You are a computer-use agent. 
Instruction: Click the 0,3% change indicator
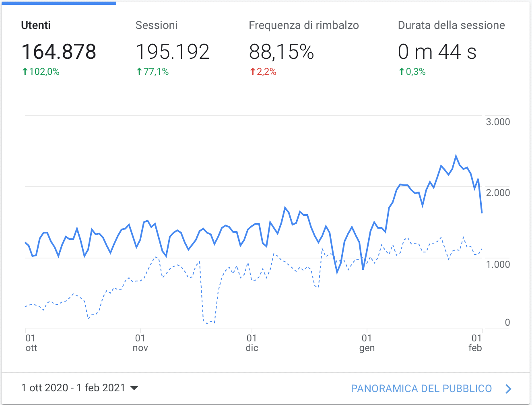(412, 72)
